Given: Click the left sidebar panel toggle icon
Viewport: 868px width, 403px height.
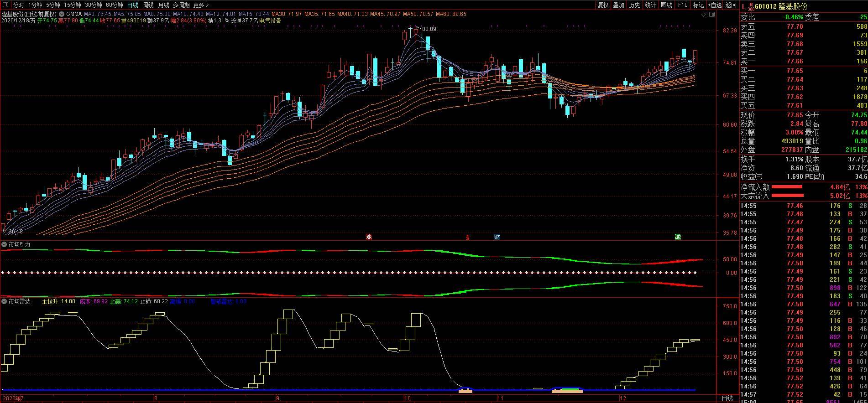Looking at the screenshot, I should 4,5.
